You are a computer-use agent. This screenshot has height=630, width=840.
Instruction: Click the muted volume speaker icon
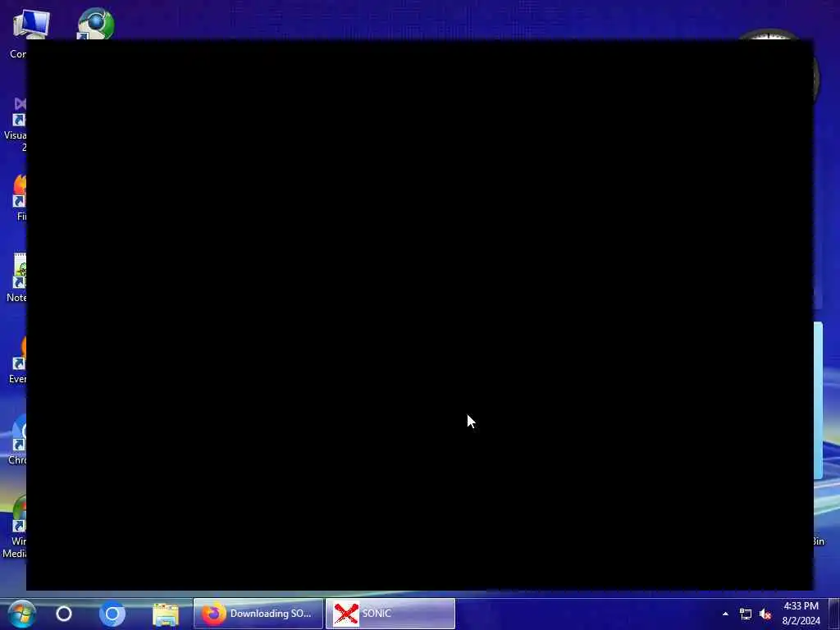pyautogui.click(x=765, y=614)
